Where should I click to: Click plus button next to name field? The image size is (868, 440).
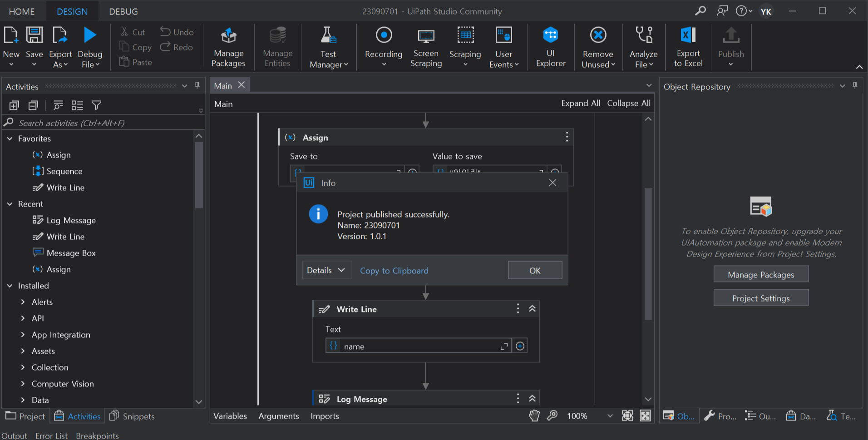[x=520, y=346]
